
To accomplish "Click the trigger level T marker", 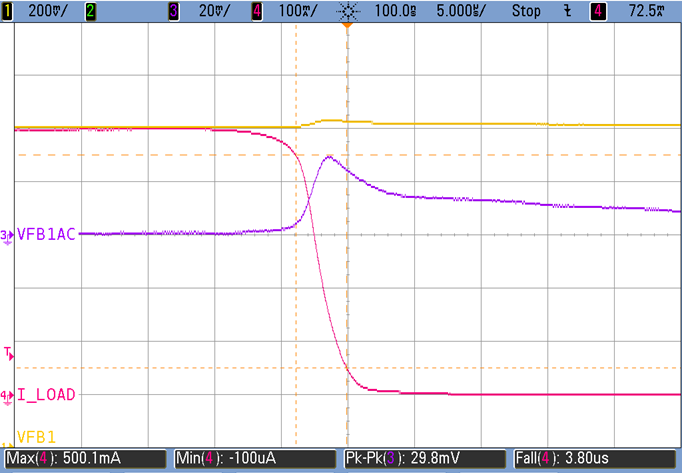I will click(x=9, y=353).
